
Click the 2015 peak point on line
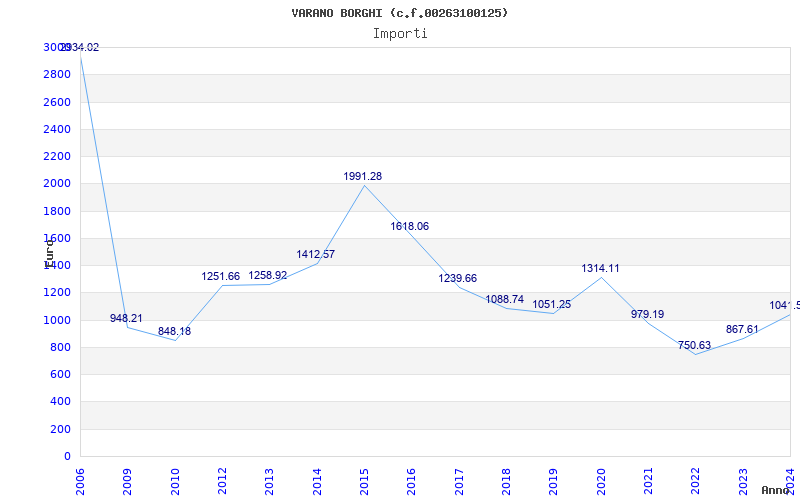click(364, 185)
